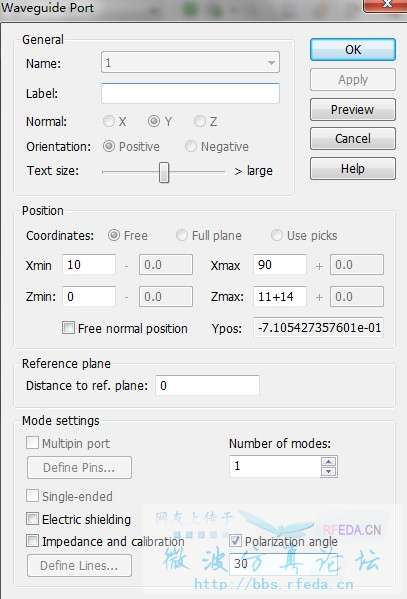Decrease Number of modes with down arrow

(x=329, y=471)
